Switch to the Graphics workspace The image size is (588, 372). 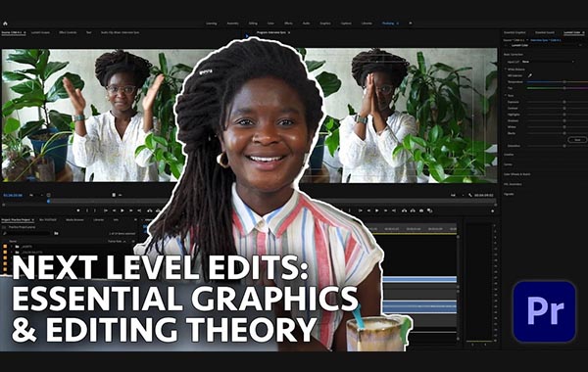(x=325, y=23)
